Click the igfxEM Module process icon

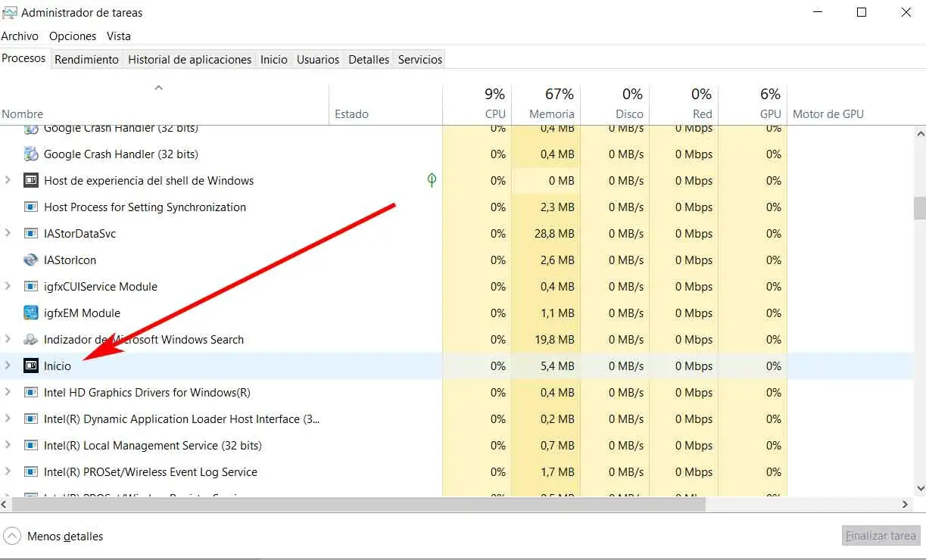point(31,313)
